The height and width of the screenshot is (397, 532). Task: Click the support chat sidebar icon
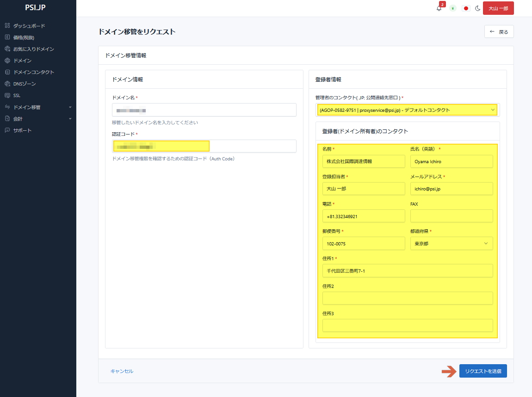tap(7, 130)
